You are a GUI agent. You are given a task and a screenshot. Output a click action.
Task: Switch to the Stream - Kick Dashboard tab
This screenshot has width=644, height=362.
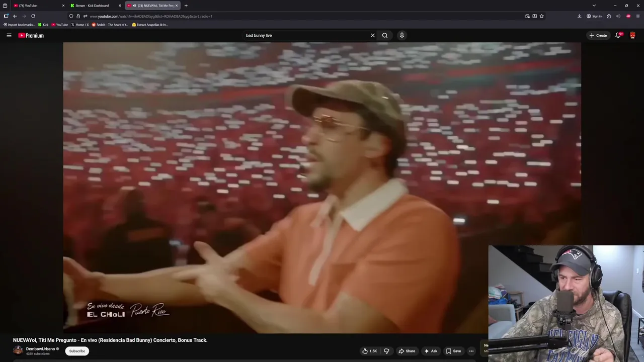(x=96, y=6)
